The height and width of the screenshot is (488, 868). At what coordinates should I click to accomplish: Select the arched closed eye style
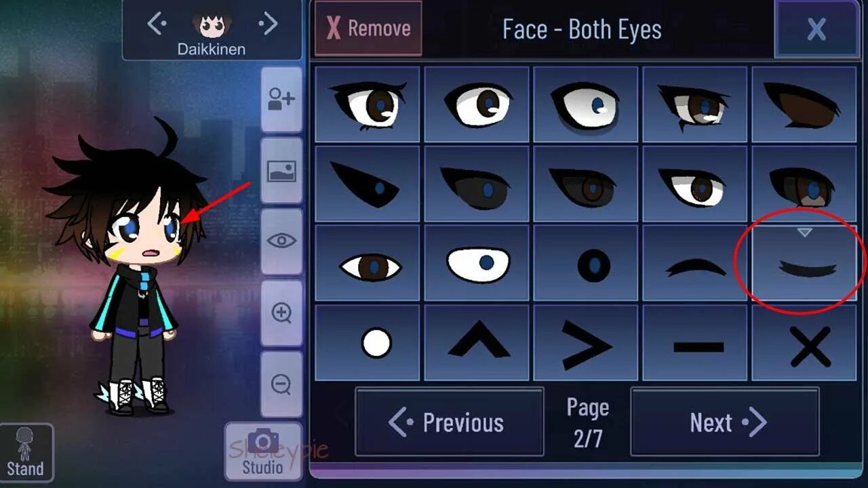coord(695,264)
